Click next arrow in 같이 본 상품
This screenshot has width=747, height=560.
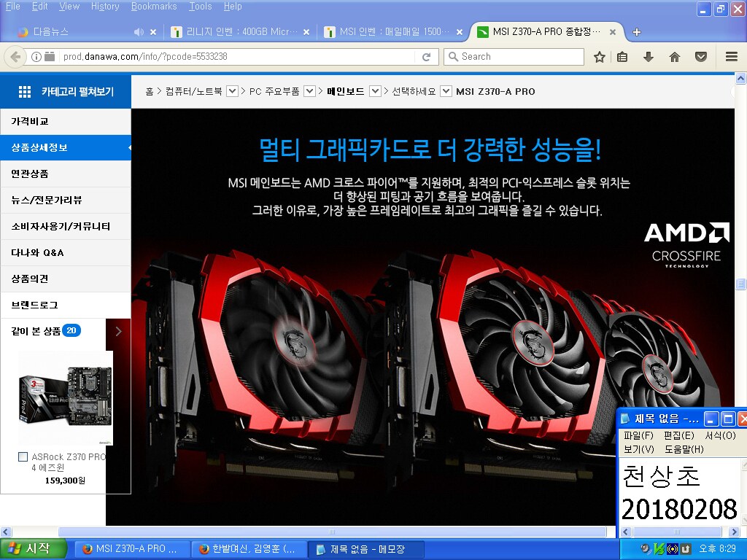point(119,332)
